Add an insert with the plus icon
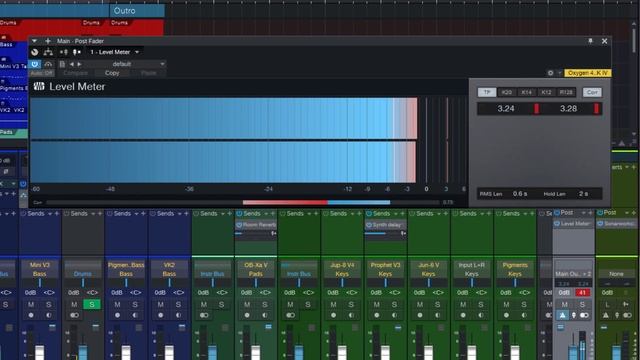The width and height of the screenshot is (640, 360). (48, 41)
